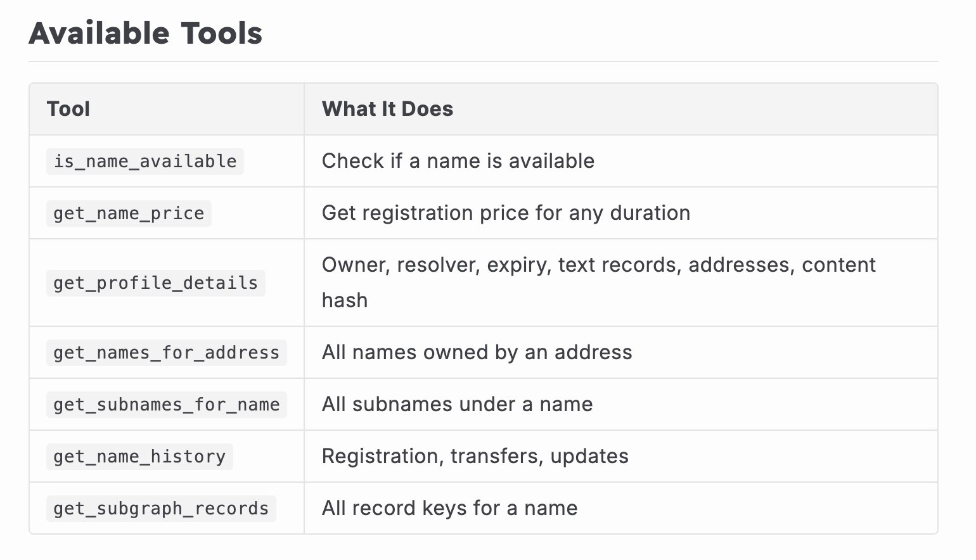Screen dimensions: 976x560
Task: Click the get_profile_details tool name
Action: [156, 283]
